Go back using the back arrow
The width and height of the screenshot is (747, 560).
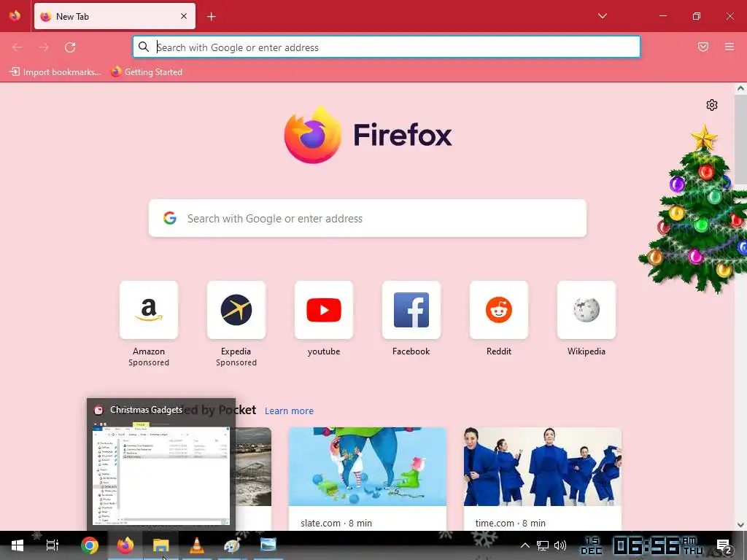(x=18, y=47)
